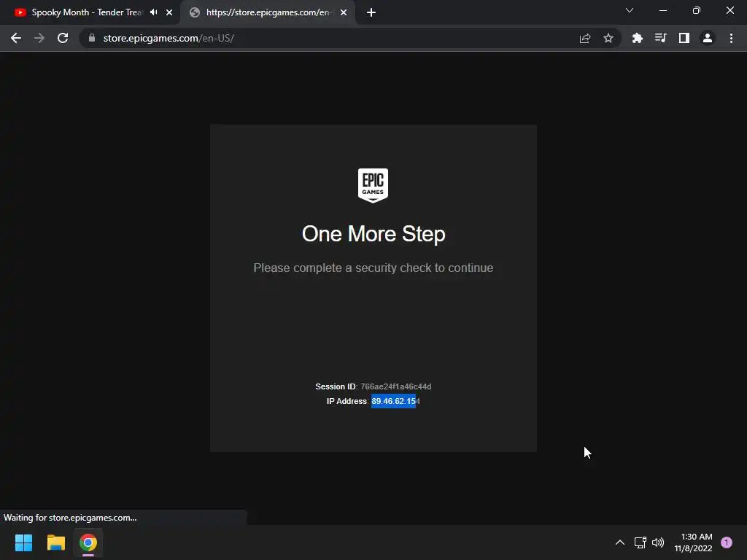This screenshot has width=747, height=560.
Task: Reload the Epic Games store page
Action: point(63,38)
